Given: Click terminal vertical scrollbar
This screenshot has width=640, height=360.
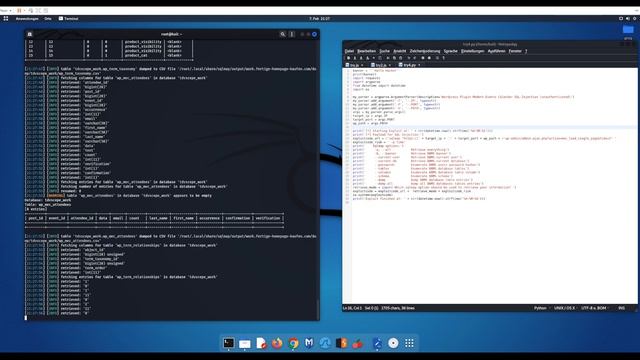Looking at the screenshot, I should tap(318, 309).
